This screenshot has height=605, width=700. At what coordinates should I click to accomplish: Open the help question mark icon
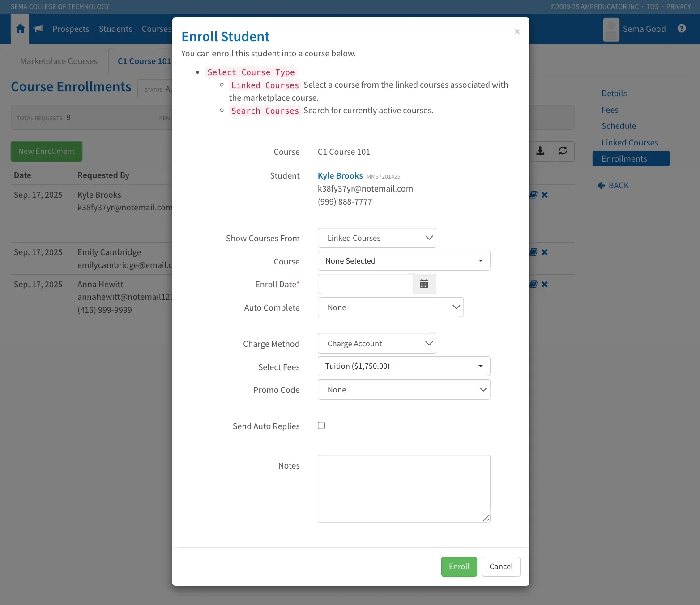click(682, 29)
